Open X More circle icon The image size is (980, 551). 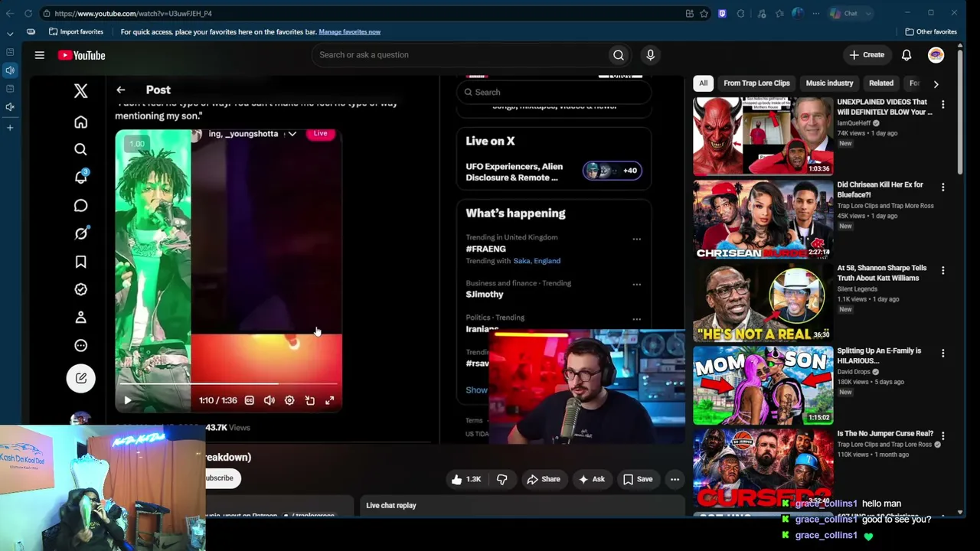click(80, 345)
